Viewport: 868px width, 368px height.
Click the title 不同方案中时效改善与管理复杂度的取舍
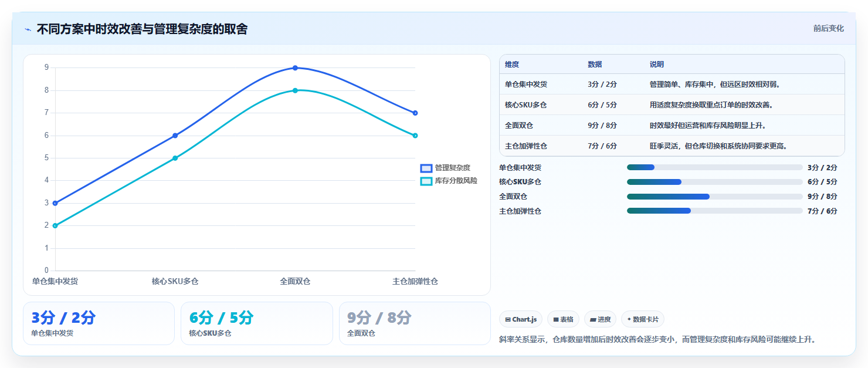pos(142,29)
